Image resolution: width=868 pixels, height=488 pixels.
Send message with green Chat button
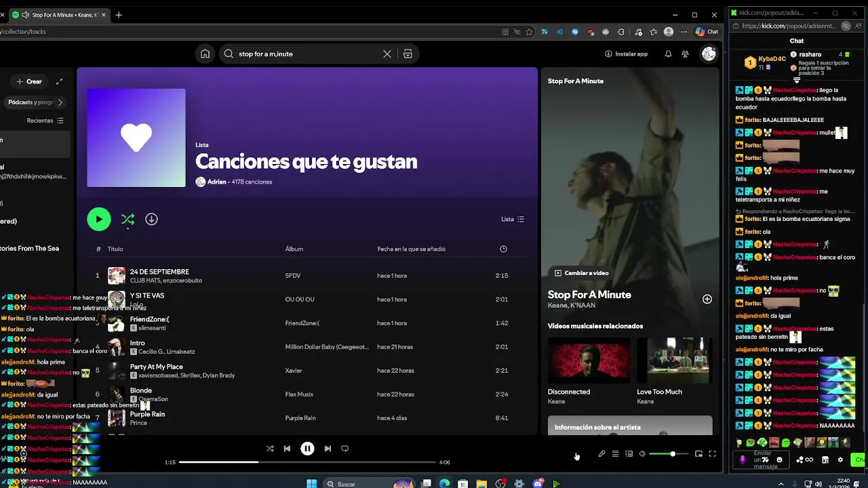coord(859,460)
